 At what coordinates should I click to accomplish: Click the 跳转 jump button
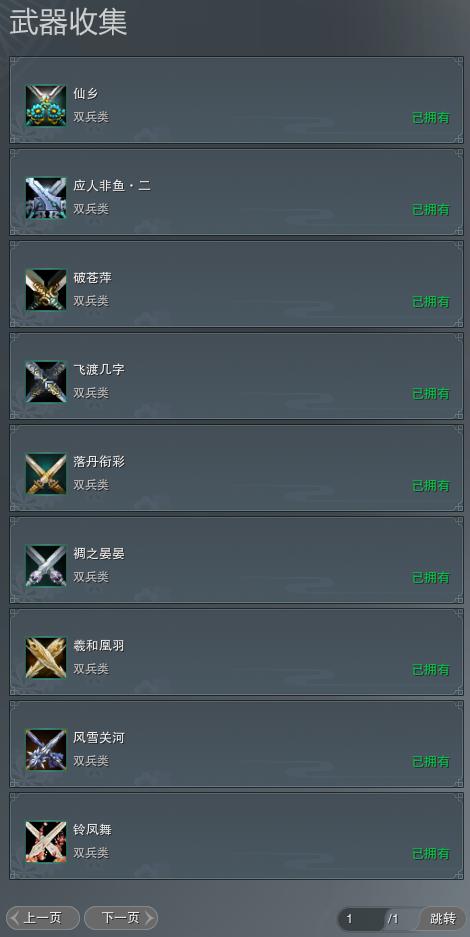click(443, 918)
